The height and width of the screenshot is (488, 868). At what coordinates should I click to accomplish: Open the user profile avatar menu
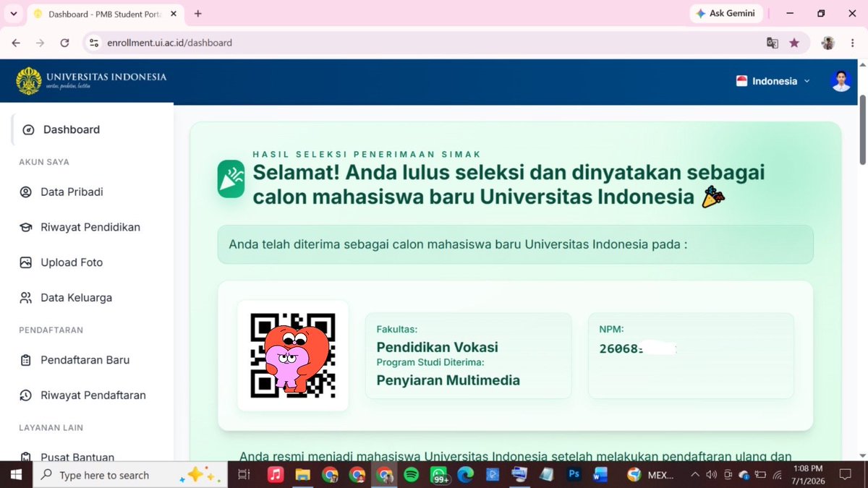841,81
